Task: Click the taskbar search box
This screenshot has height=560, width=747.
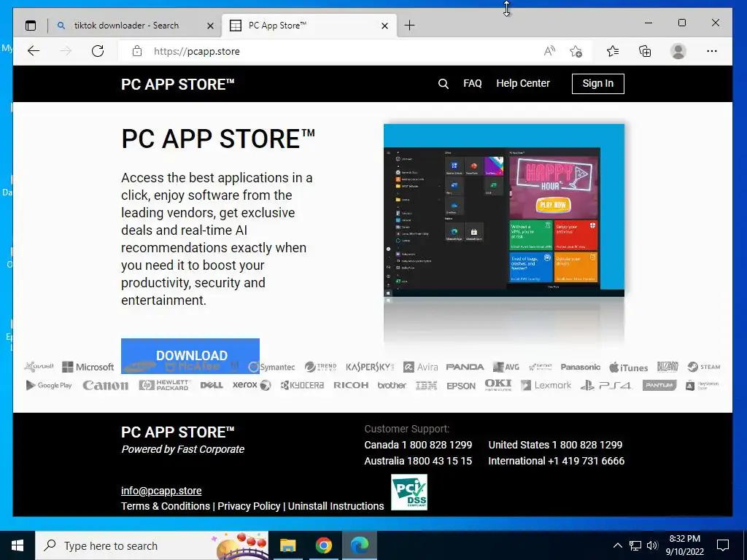Action: tap(152, 545)
